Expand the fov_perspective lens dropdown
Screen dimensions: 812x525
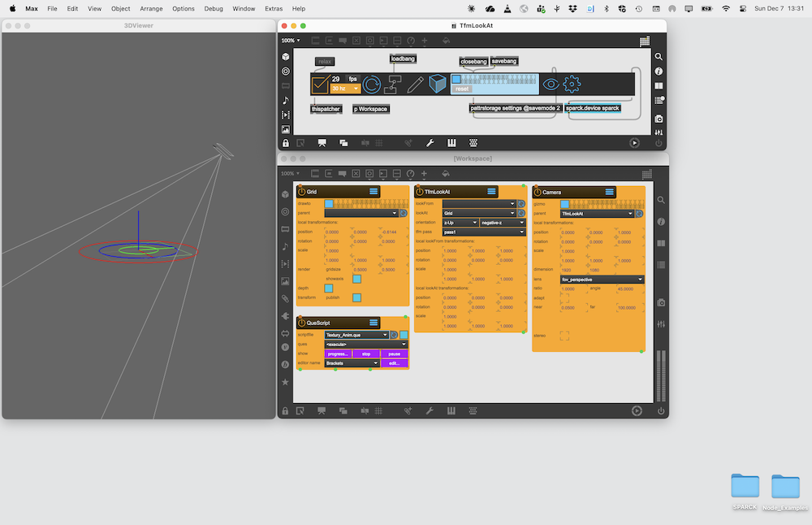[x=602, y=280]
